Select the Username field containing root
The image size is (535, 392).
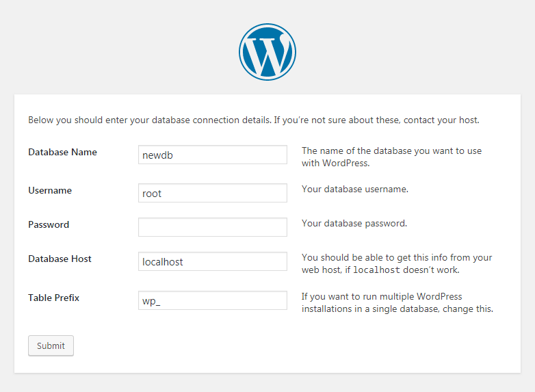click(213, 193)
